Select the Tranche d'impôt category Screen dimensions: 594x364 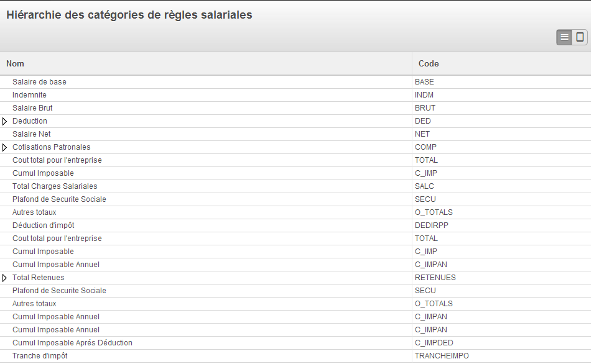pos(40,356)
